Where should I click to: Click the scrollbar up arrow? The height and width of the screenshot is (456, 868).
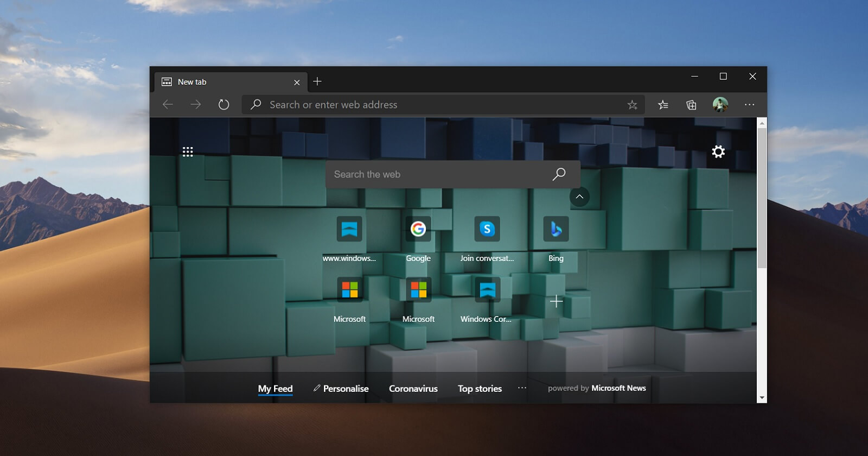762,123
